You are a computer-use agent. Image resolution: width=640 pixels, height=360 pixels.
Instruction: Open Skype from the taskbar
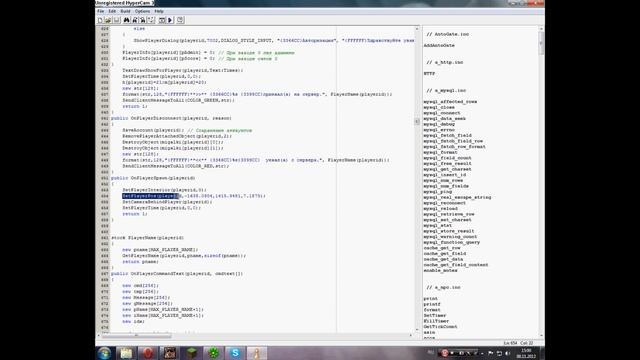[x=235, y=353]
